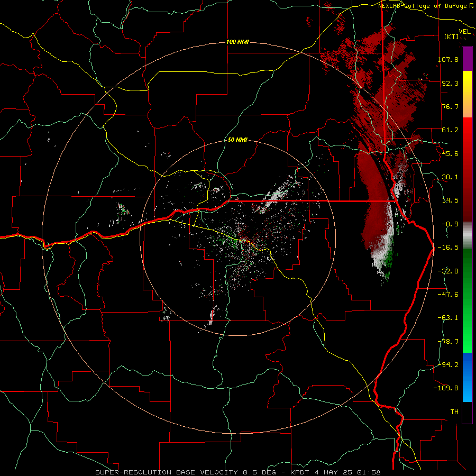Image resolution: width=476 pixels, height=476 pixels.
Task: Click the 01:58 timestamp in caption
Action: coord(369,472)
